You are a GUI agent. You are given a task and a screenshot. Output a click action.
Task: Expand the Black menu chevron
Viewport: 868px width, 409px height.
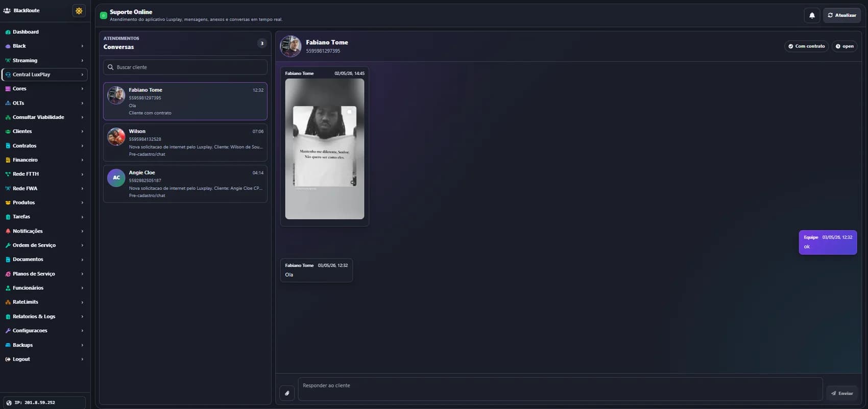click(x=82, y=46)
